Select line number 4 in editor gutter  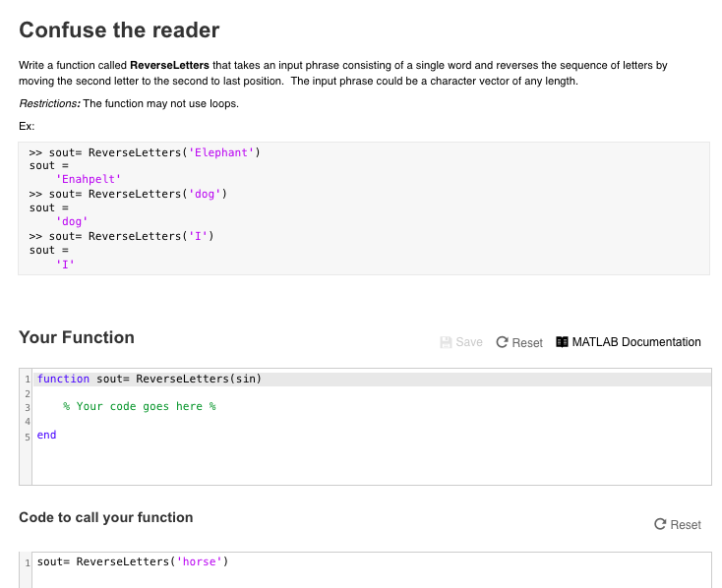coord(28,421)
